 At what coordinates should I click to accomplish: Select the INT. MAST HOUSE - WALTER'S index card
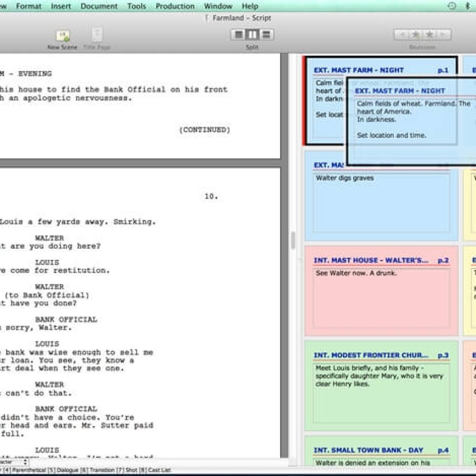[381, 291]
